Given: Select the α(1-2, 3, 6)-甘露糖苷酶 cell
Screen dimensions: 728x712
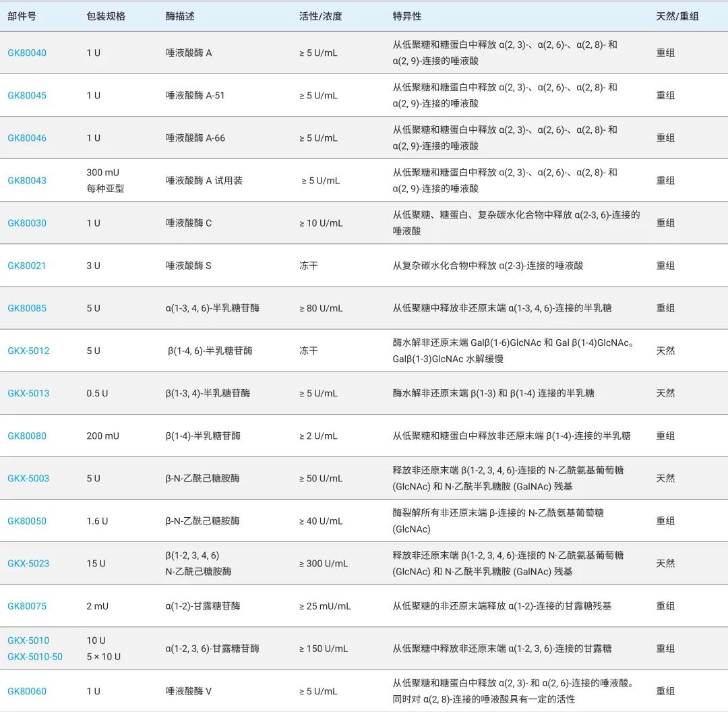Looking at the screenshot, I should pyautogui.click(x=212, y=649).
